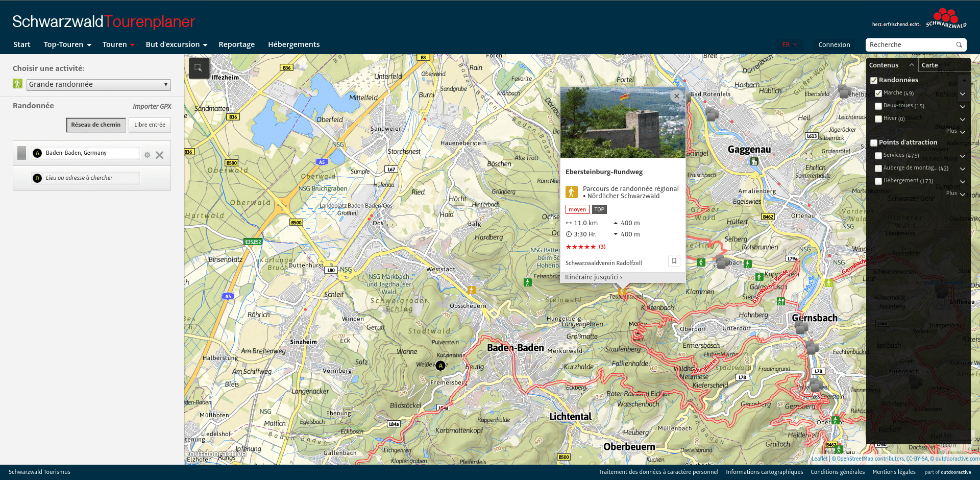The image size is (980, 480).
Task: Click the TOP badge in the popup
Action: pos(599,209)
